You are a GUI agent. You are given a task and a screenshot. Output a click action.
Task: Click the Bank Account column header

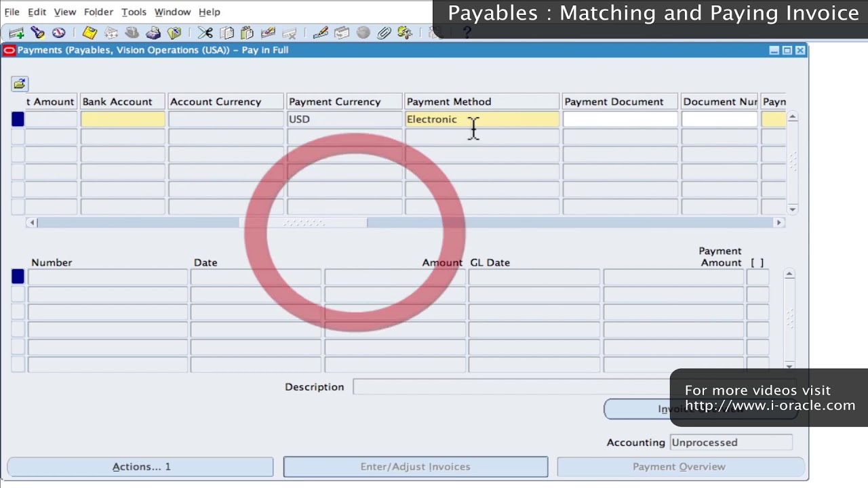[x=122, y=102]
